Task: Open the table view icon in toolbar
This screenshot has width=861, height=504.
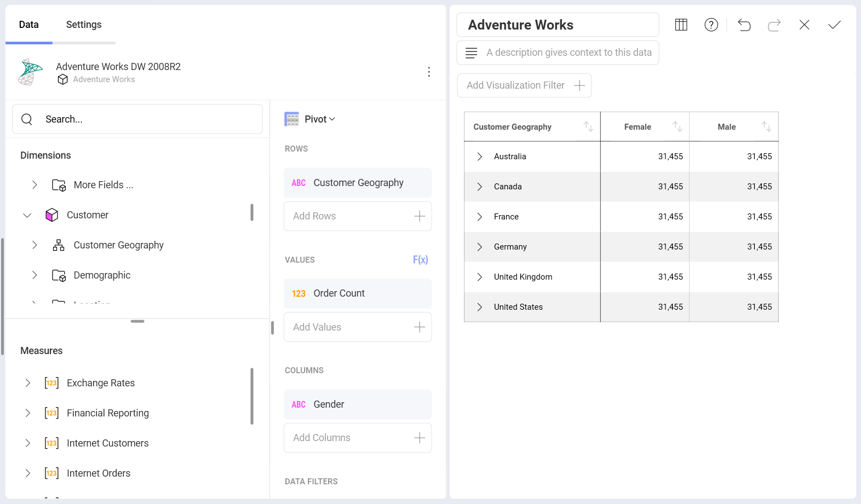Action: 681,25
